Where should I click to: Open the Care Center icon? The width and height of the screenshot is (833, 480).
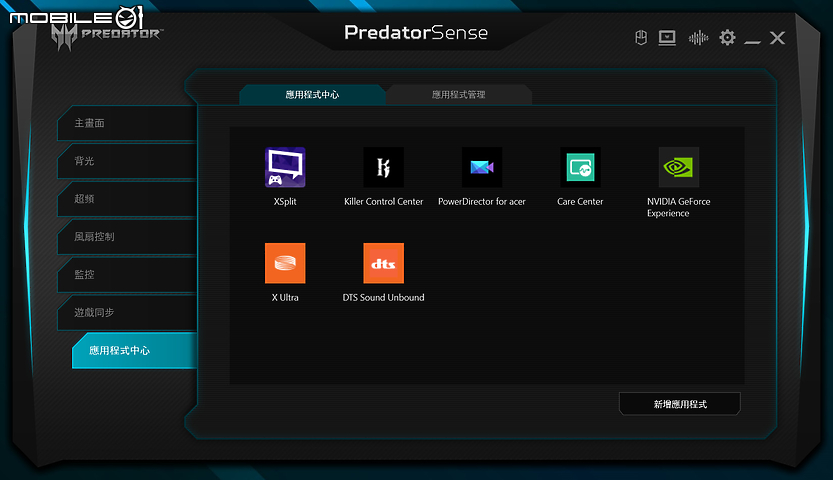[x=580, y=167]
